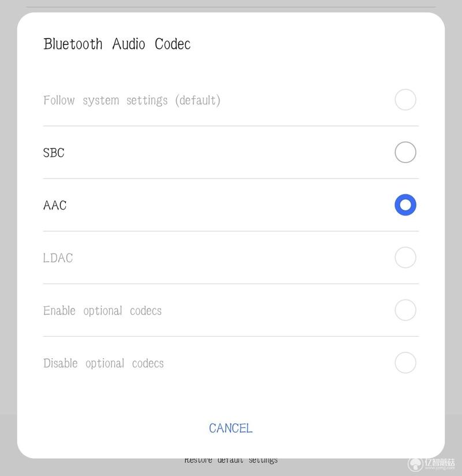Click the Restore default settings text
Viewport: 462px width, 476px height.
pos(231,461)
